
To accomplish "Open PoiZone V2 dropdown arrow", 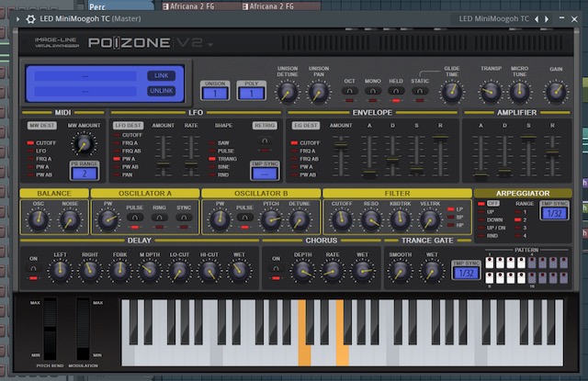I will tap(210, 45).
